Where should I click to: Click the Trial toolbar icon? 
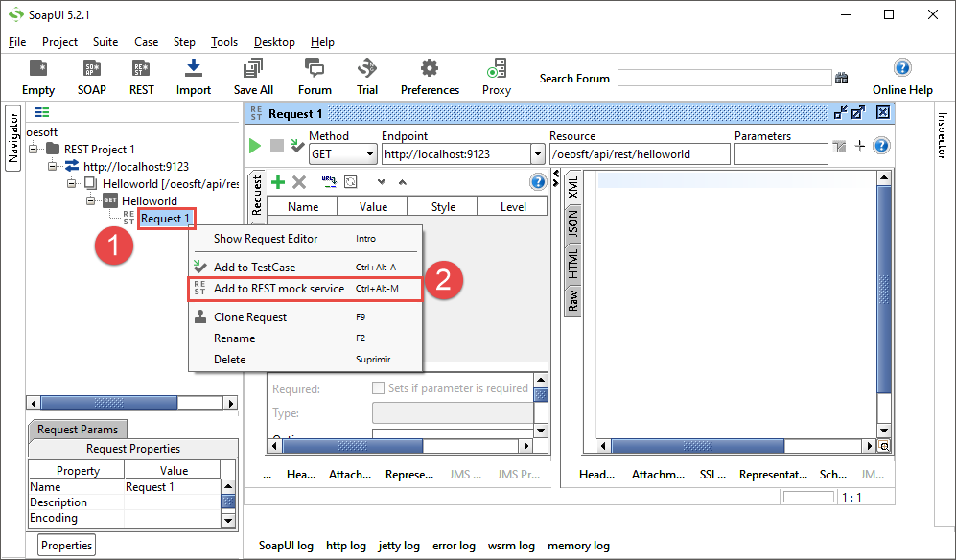[x=367, y=68]
